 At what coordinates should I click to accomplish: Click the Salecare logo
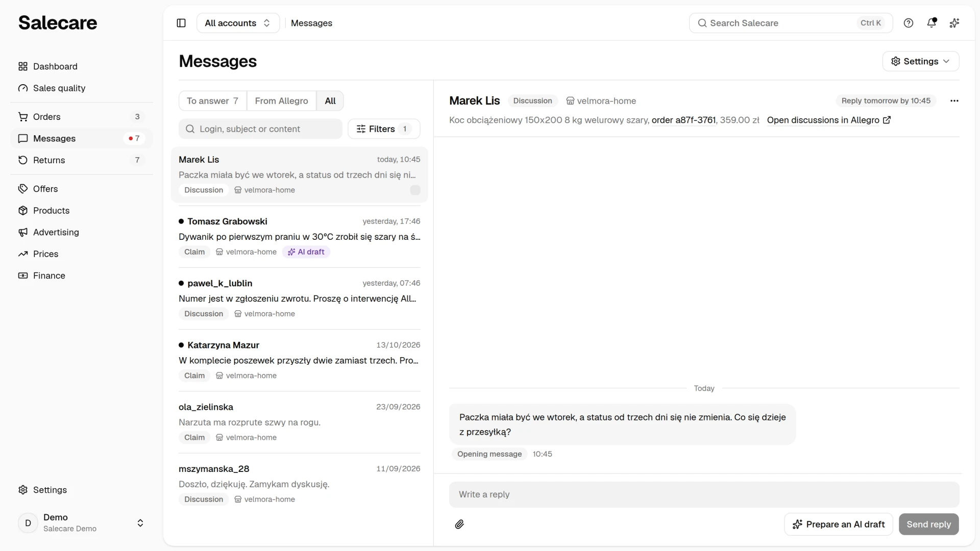click(x=58, y=23)
